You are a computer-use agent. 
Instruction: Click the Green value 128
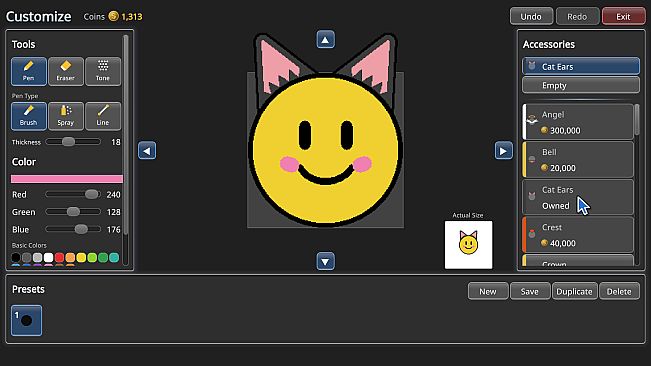(113, 212)
